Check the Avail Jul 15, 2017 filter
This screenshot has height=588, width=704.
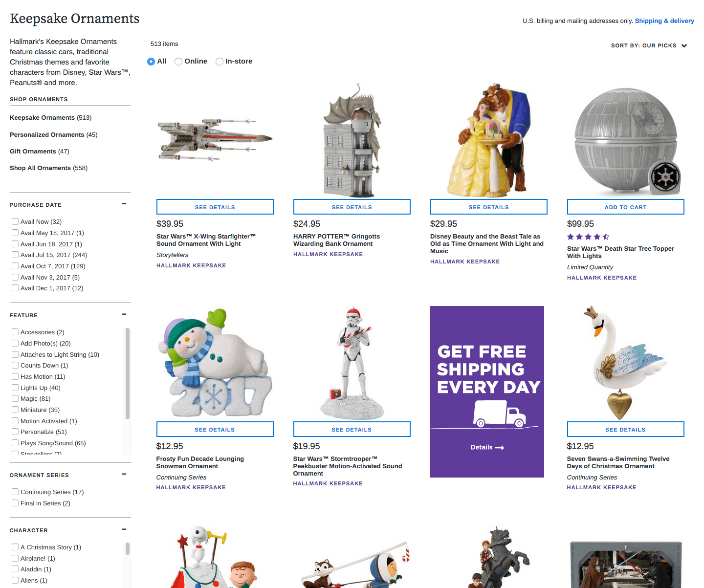click(15, 255)
